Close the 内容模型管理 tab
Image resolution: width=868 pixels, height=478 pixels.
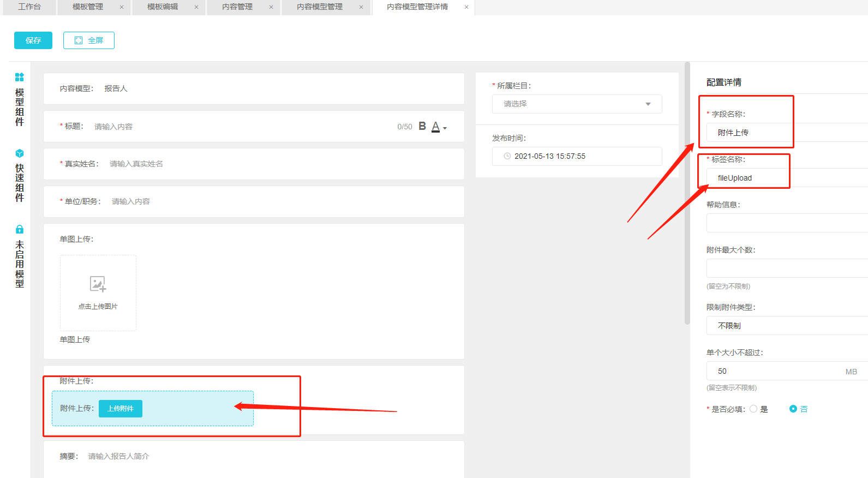[x=361, y=7]
